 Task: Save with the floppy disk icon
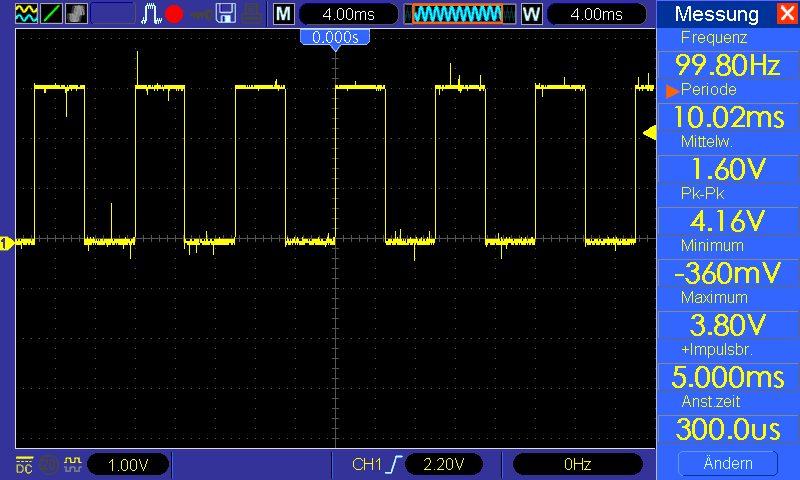pos(226,14)
